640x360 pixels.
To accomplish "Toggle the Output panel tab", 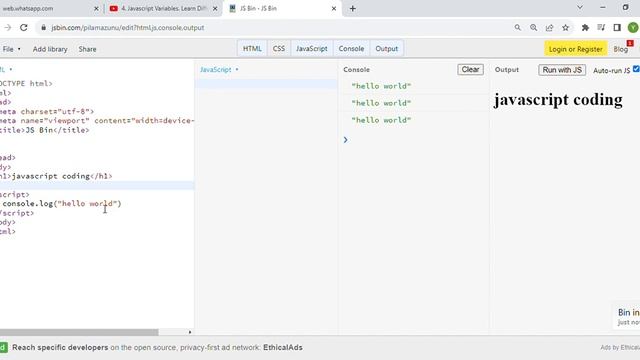I will [387, 49].
